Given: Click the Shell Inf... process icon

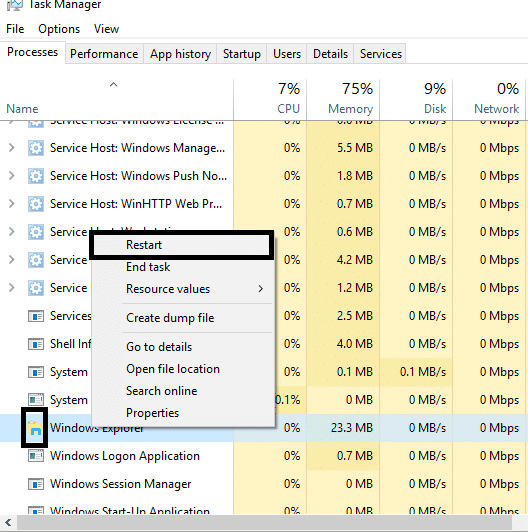Looking at the screenshot, I should [36, 344].
